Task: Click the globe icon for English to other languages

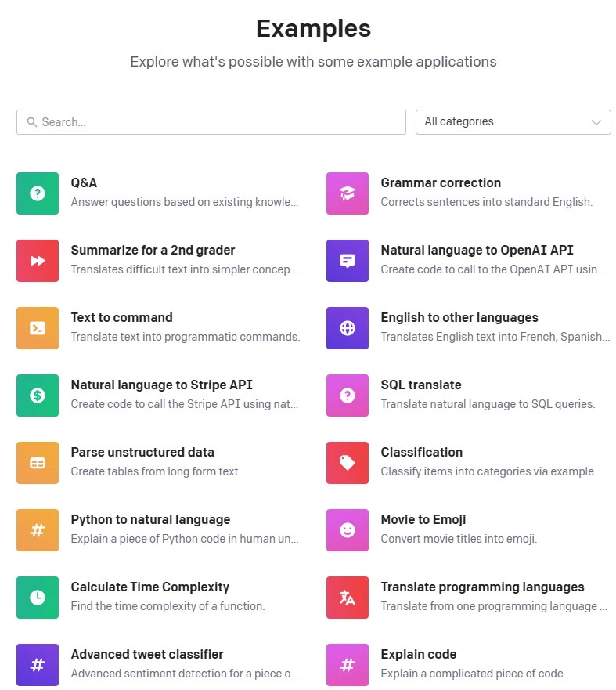Action: click(348, 328)
